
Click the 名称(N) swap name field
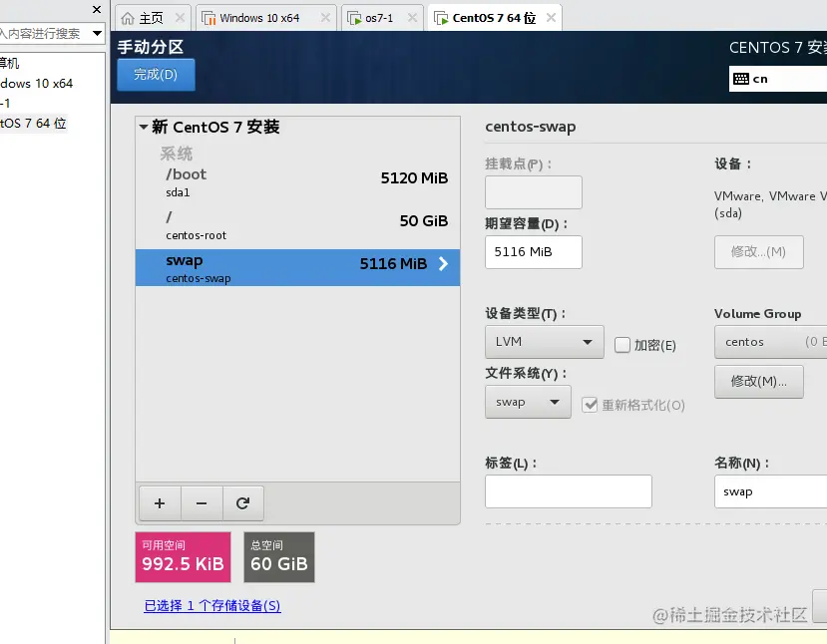point(770,491)
